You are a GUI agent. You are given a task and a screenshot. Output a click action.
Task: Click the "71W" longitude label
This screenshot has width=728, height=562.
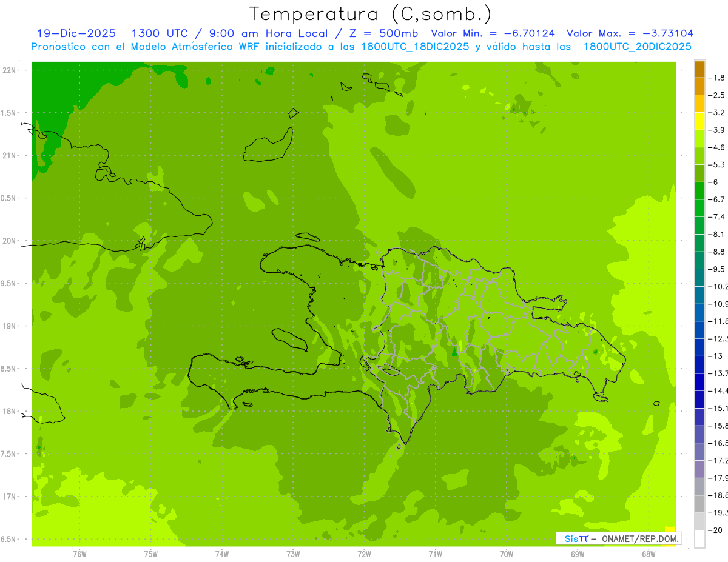tap(435, 554)
